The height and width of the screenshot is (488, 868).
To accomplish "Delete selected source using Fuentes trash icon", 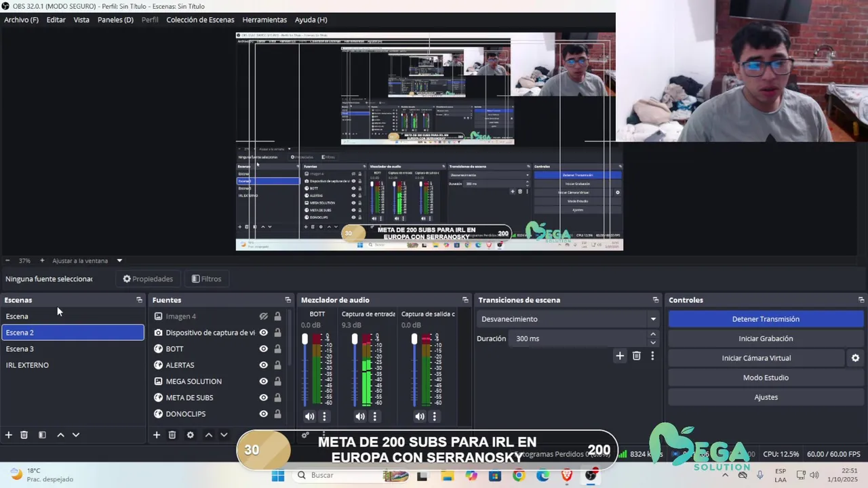I will tap(172, 435).
